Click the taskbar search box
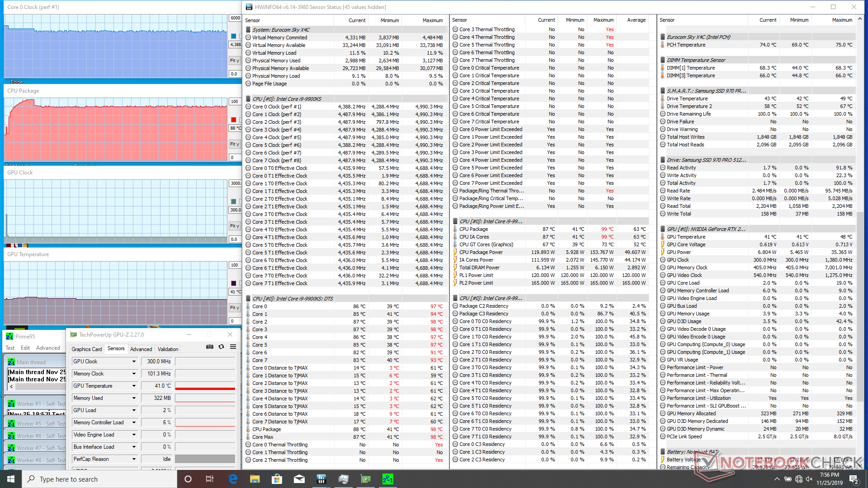This screenshot has height=488, width=868. [x=99, y=479]
